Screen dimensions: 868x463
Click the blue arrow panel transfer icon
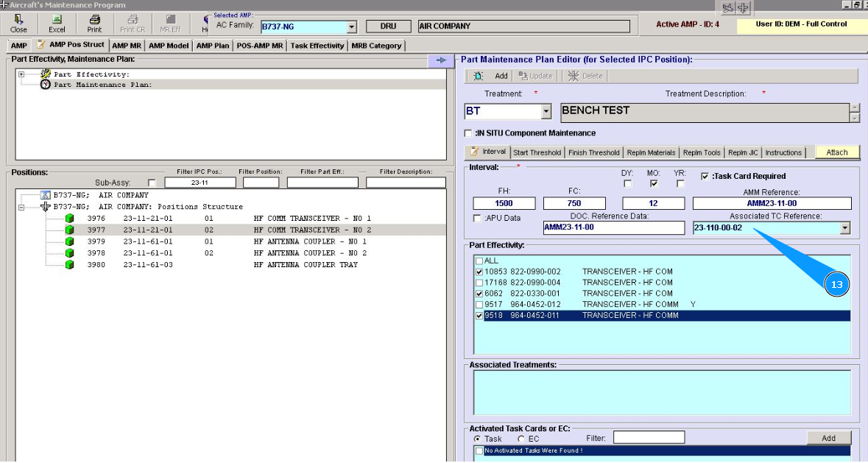[x=440, y=60]
